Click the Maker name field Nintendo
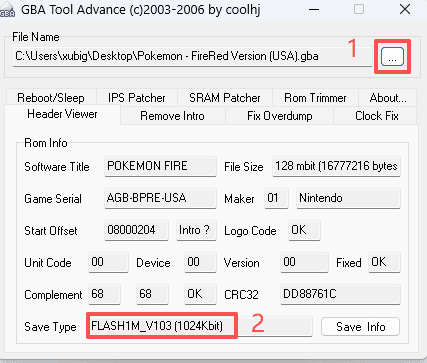Image resolution: width=427 pixels, height=363 pixels. (x=348, y=198)
